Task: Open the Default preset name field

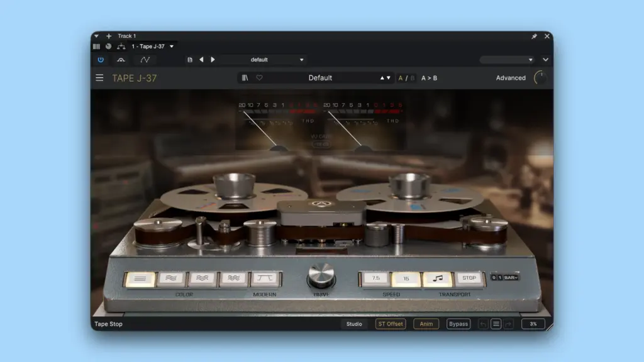Action: click(x=320, y=78)
